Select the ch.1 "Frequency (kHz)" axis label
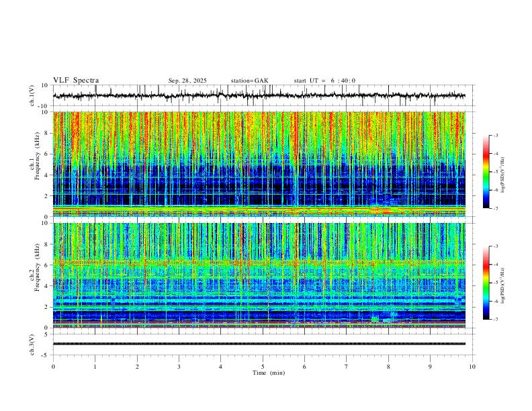 coord(37,156)
